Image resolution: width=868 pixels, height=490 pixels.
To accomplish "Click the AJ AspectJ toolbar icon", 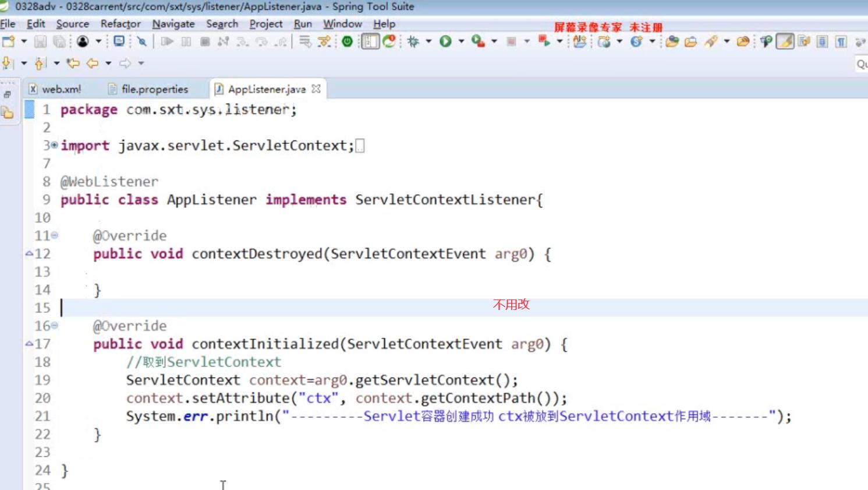I will click(x=580, y=41).
